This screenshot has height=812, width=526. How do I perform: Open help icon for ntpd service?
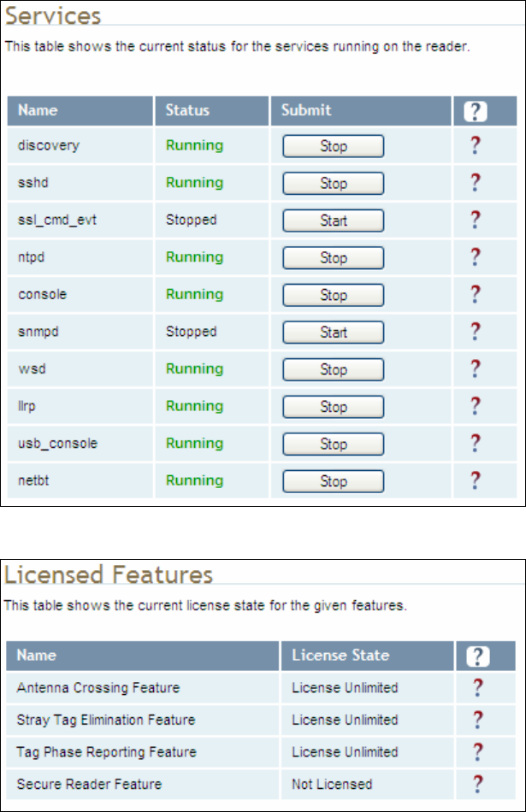click(476, 257)
